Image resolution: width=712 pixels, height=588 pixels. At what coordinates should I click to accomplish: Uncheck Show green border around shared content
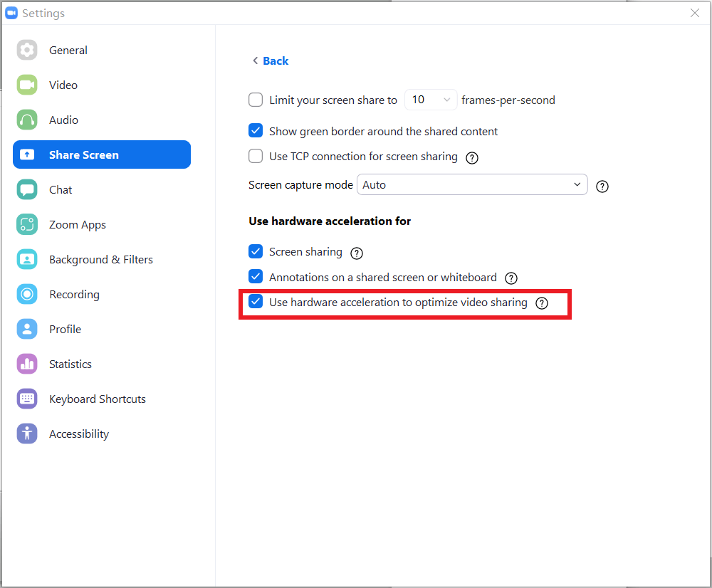[256, 131]
